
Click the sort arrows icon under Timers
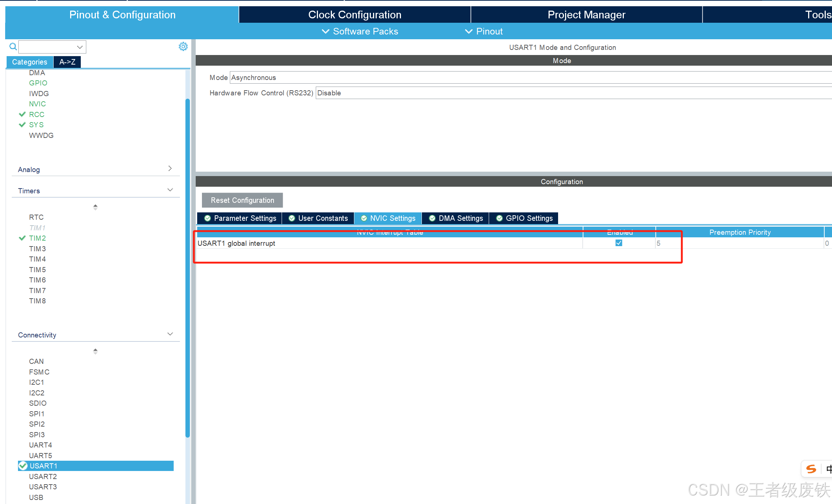pos(95,207)
